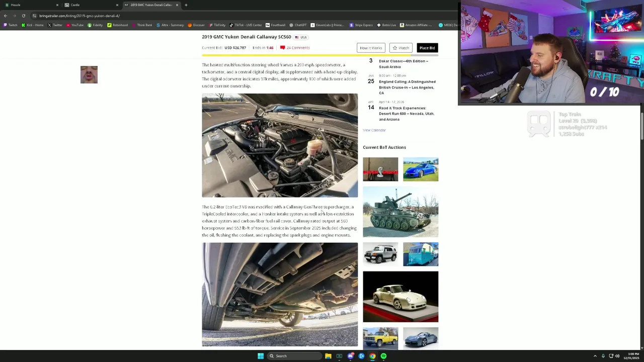Open the cream Porsche 911 model thumbnail
This screenshot has width=644, height=362.
coord(400,297)
